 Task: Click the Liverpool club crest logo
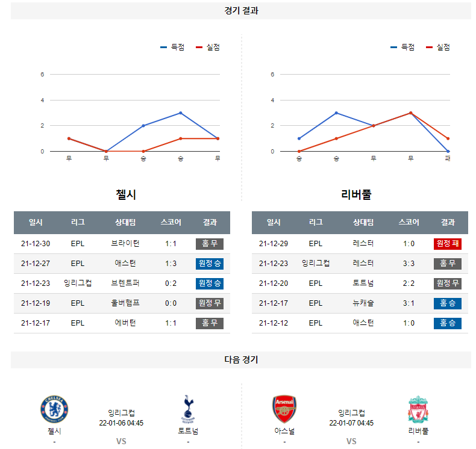[x=418, y=409]
